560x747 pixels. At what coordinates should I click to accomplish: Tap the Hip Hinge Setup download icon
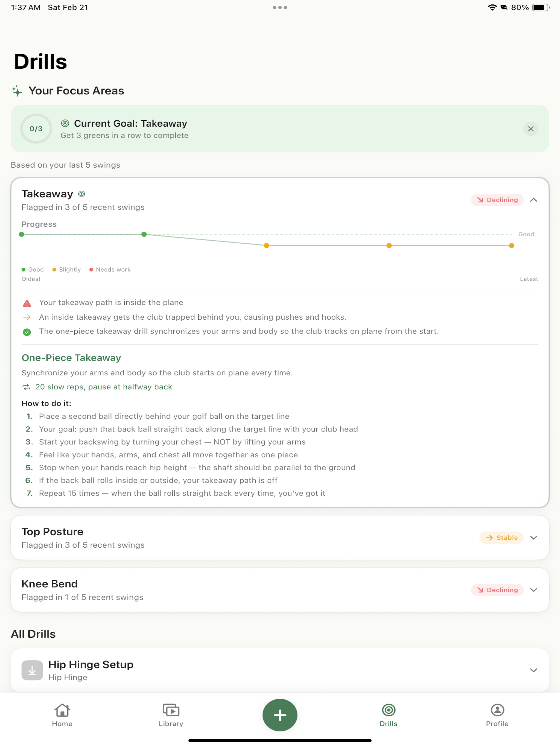coord(32,670)
